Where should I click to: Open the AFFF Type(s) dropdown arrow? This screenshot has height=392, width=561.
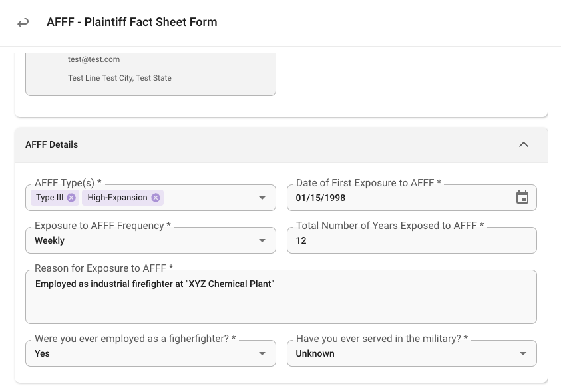point(262,198)
